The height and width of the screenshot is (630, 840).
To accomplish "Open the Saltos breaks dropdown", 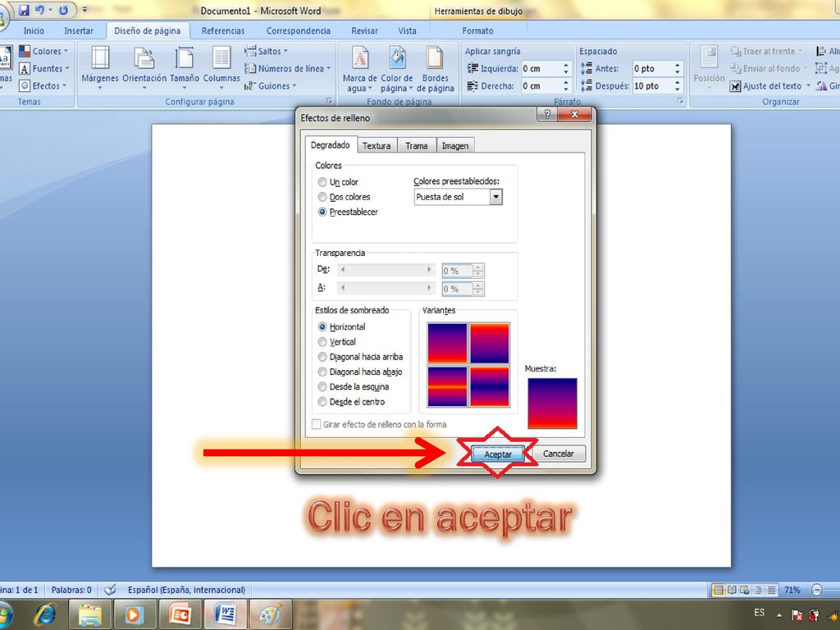I will [267, 52].
